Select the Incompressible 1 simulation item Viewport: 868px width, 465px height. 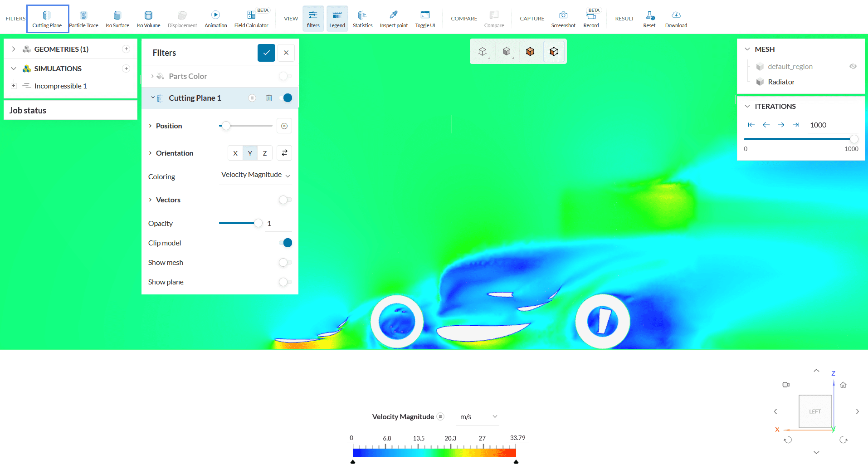(x=60, y=86)
